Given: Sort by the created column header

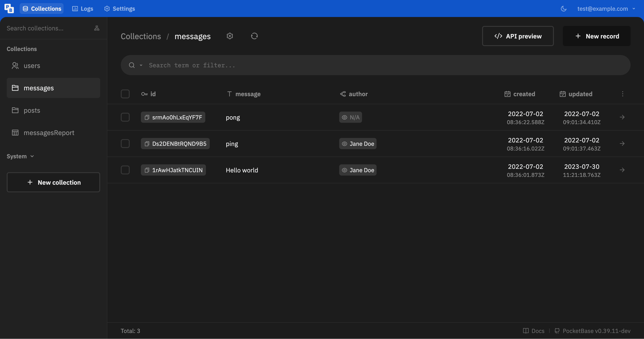Looking at the screenshot, I should pos(520,94).
